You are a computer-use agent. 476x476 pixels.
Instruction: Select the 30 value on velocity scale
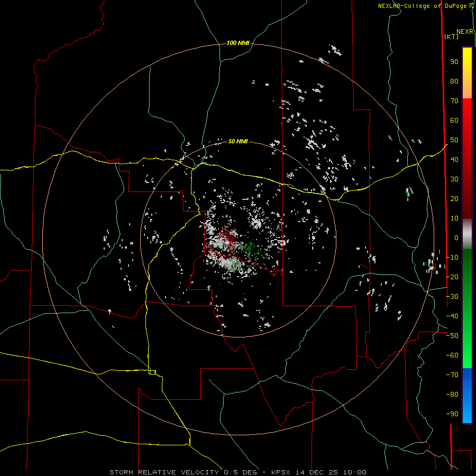click(x=454, y=179)
